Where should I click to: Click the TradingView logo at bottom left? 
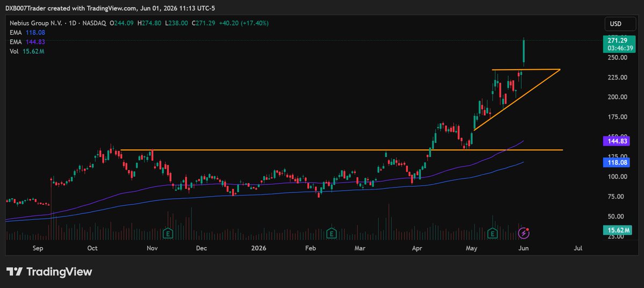[49, 272]
